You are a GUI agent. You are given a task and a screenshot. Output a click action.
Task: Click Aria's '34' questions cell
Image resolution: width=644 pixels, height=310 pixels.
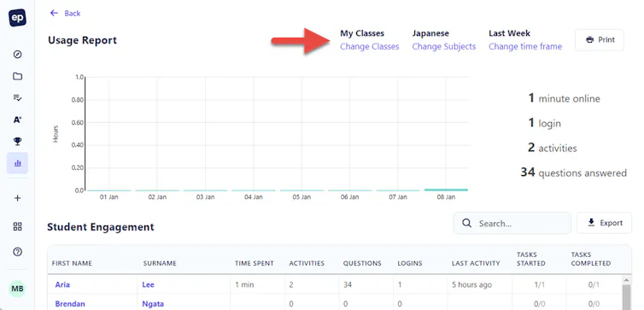tap(348, 284)
